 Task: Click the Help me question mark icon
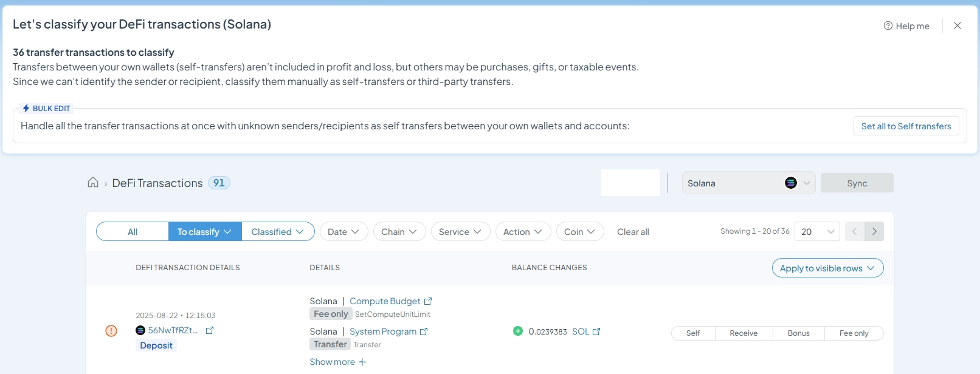888,25
